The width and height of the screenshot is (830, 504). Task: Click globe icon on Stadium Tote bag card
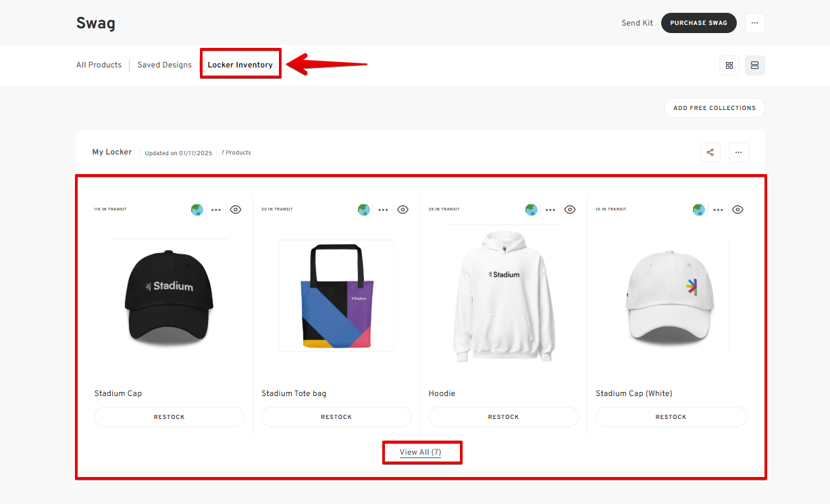(364, 210)
